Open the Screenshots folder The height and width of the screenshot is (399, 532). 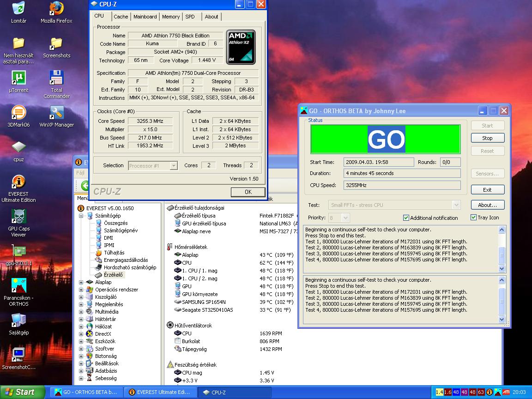pos(56,48)
